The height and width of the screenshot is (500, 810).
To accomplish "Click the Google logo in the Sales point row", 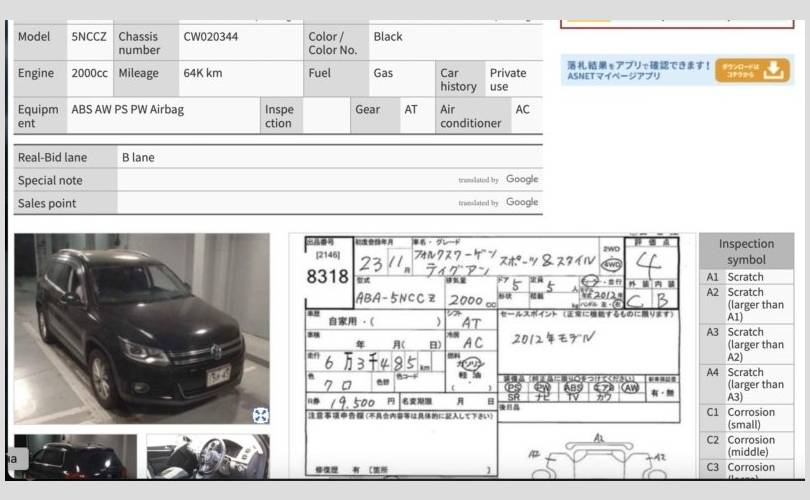I will [x=521, y=202].
